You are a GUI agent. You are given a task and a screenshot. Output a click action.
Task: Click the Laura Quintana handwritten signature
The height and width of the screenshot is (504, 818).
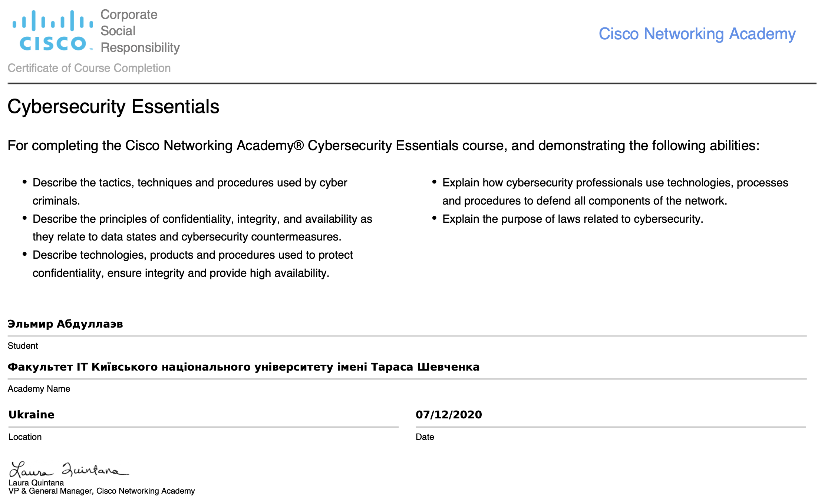tap(69, 470)
